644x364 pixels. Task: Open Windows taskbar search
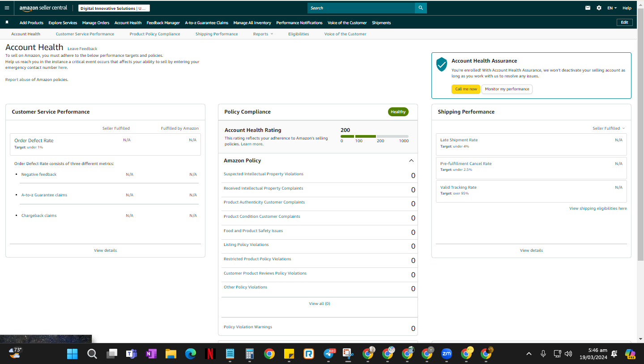coord(92,354)
